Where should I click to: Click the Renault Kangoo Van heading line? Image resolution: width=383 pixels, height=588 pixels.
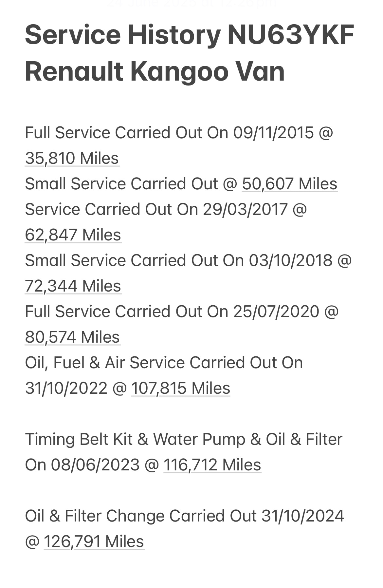[155, 71]
